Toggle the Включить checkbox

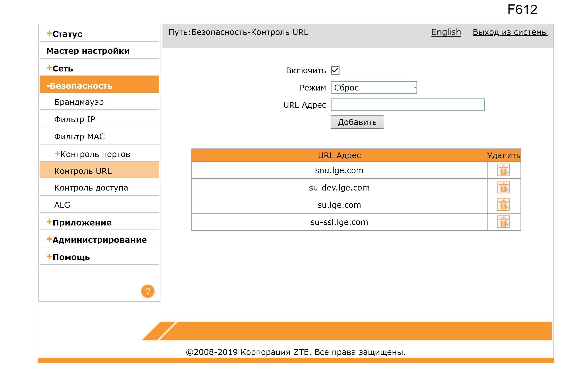(335, 70)
